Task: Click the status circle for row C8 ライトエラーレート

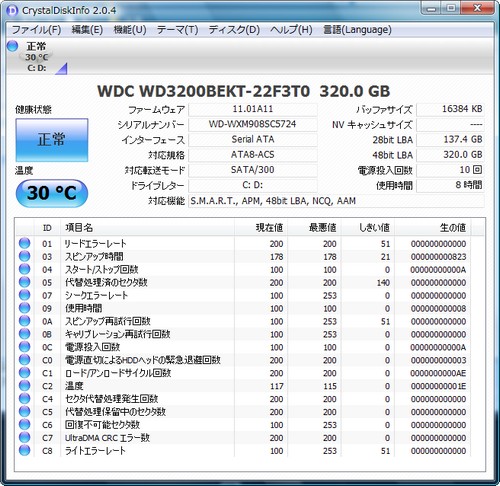Action: [24, 450]
